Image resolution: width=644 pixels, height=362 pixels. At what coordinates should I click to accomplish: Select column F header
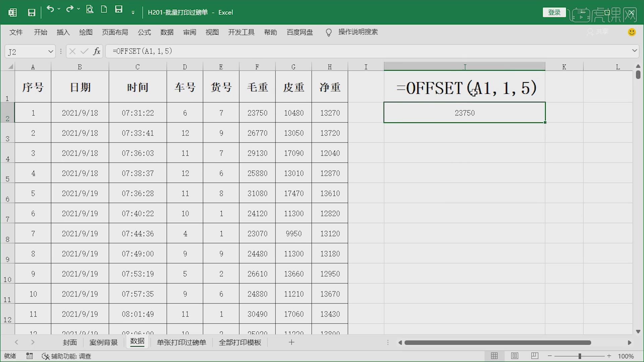(x=257, y=67)
